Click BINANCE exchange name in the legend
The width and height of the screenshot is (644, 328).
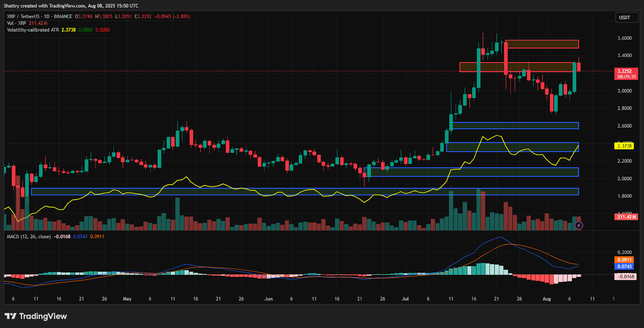click(63, 16)
